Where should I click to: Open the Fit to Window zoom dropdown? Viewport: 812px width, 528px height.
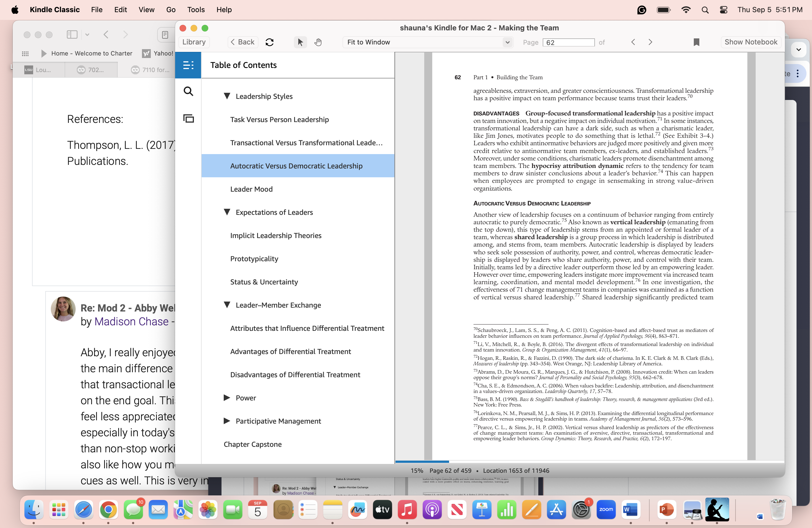(x=428, y=42)
